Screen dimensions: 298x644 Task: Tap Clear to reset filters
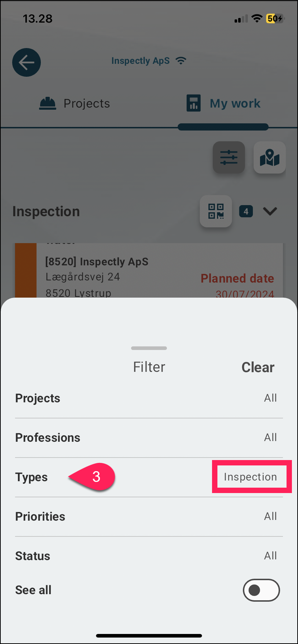[x=258, y=367]
